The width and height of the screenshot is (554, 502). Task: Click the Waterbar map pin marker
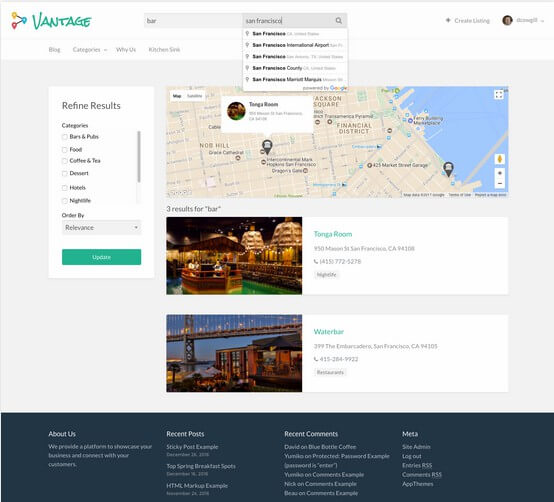[x=448, y=169]
